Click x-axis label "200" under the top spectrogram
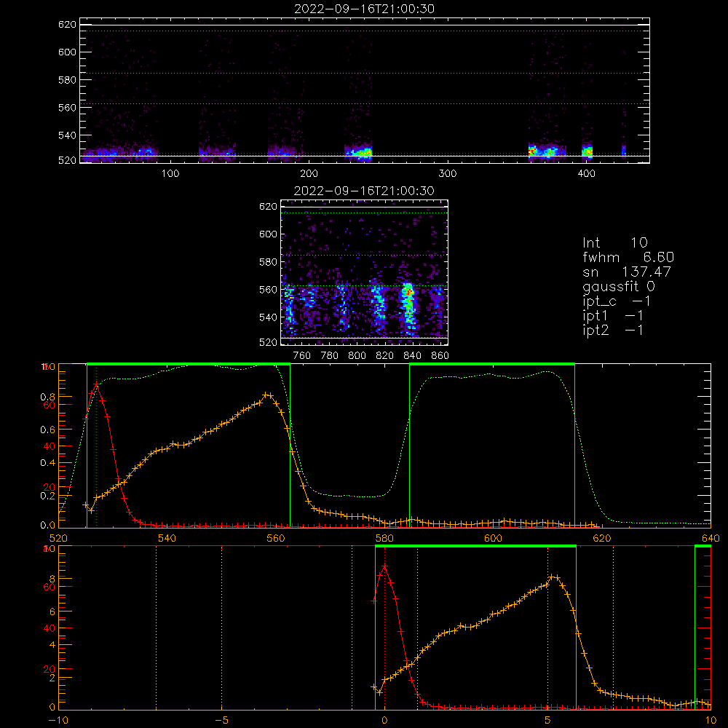 click(309, 173)
